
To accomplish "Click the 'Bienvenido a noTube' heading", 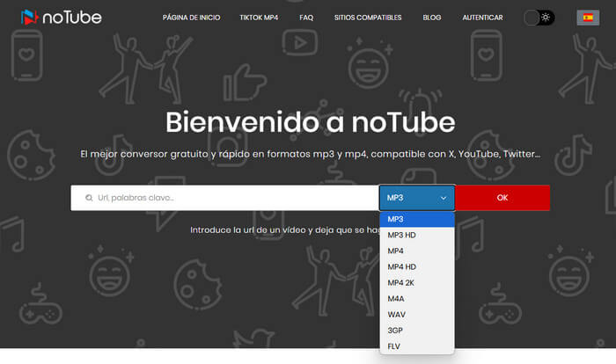I will (311, 122).
